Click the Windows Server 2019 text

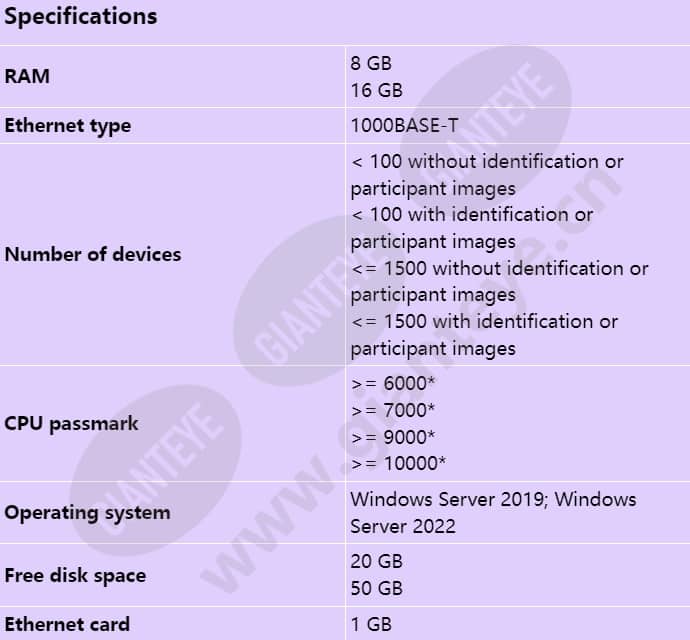coord(449,500)
